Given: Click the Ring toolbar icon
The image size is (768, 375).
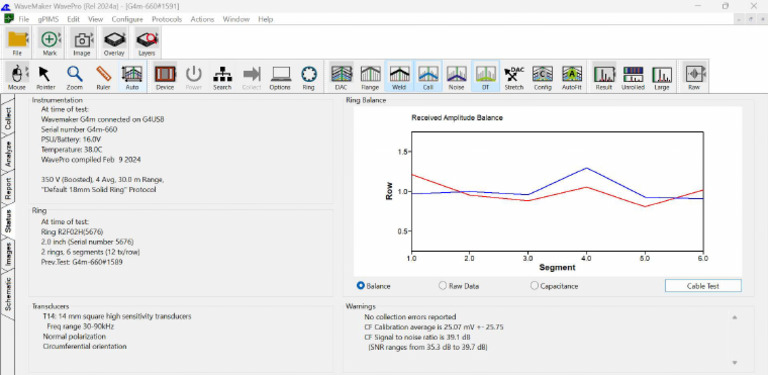Looking at the screenshot, I should 308,77.
